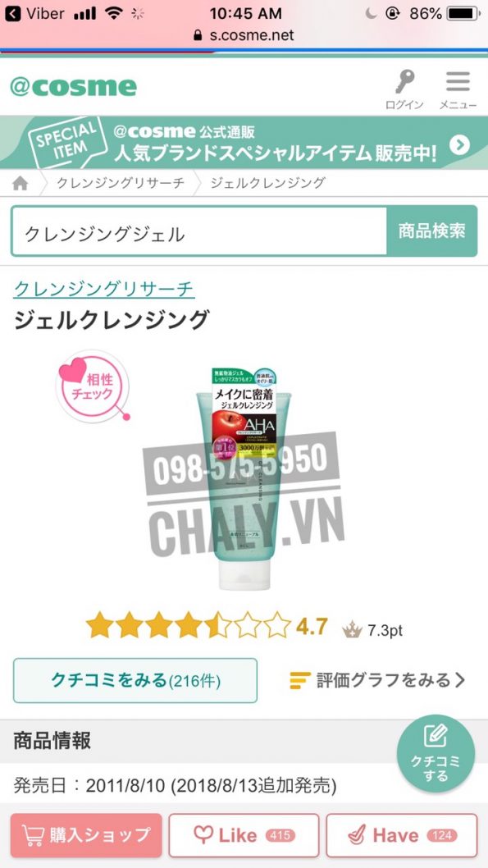The height and width of the screenshot is (868, 488).
Task: View reviews via クチコミをみる button
Action: pyautogui.click(x=135, y=680)
